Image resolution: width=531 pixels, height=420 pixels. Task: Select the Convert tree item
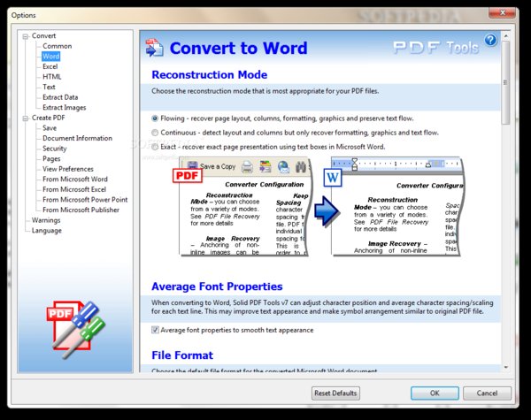pos(43,36)
